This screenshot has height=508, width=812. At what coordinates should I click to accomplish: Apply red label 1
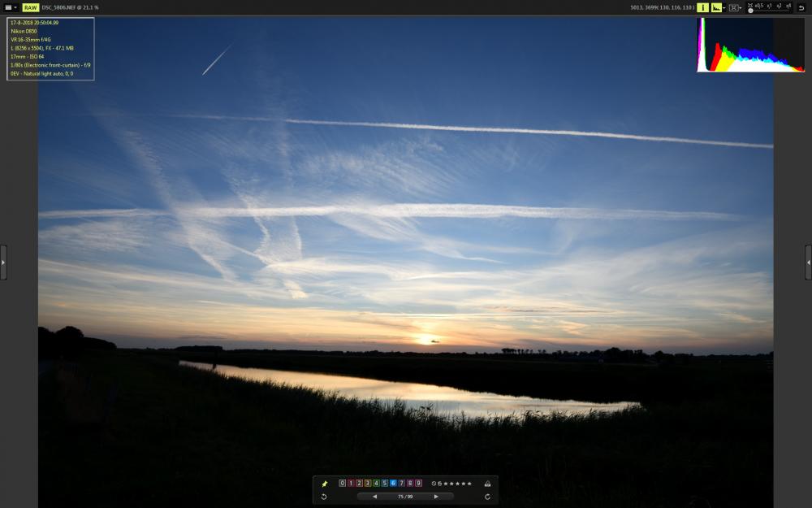coord(351,483)
